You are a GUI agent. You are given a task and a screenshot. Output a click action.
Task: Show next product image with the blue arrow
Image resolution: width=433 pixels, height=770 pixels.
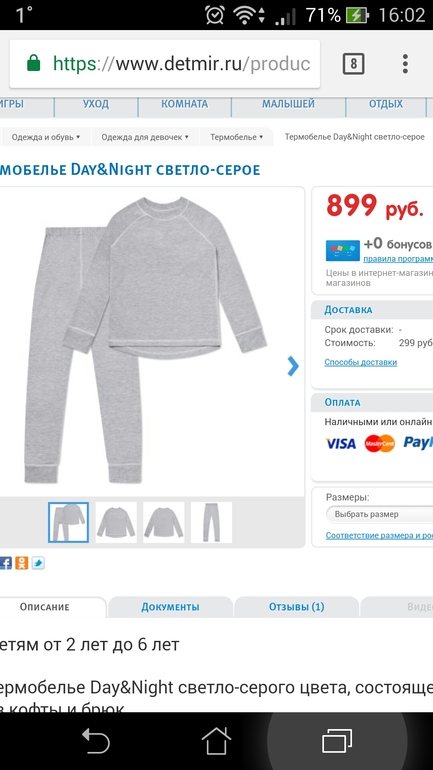pos(293,366)
